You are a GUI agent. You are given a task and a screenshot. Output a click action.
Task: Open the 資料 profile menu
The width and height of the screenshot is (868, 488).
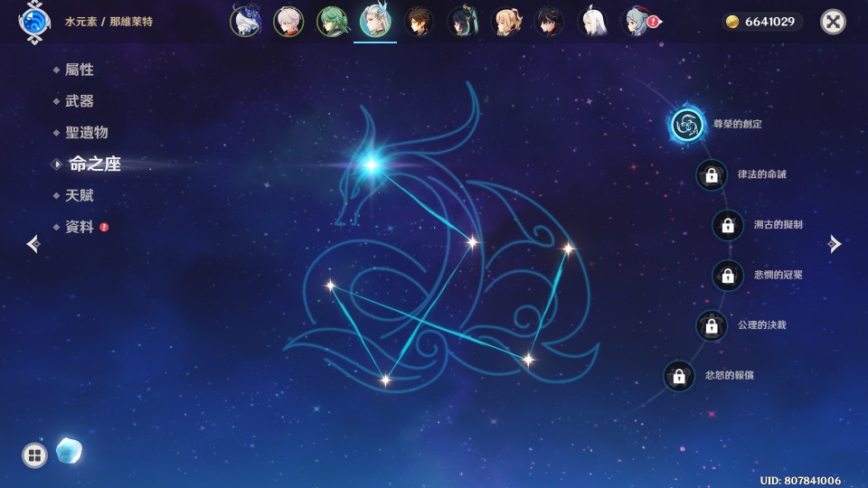point(80,227)
